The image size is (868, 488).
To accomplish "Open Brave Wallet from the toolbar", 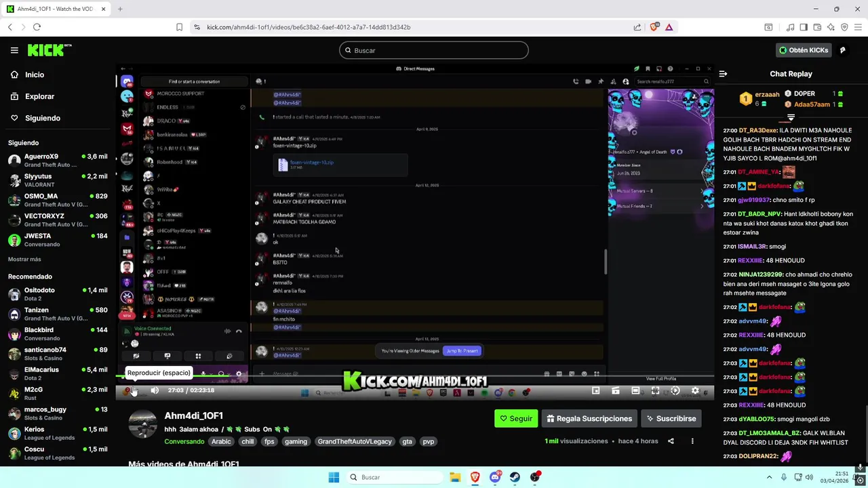I will [817, 27].
